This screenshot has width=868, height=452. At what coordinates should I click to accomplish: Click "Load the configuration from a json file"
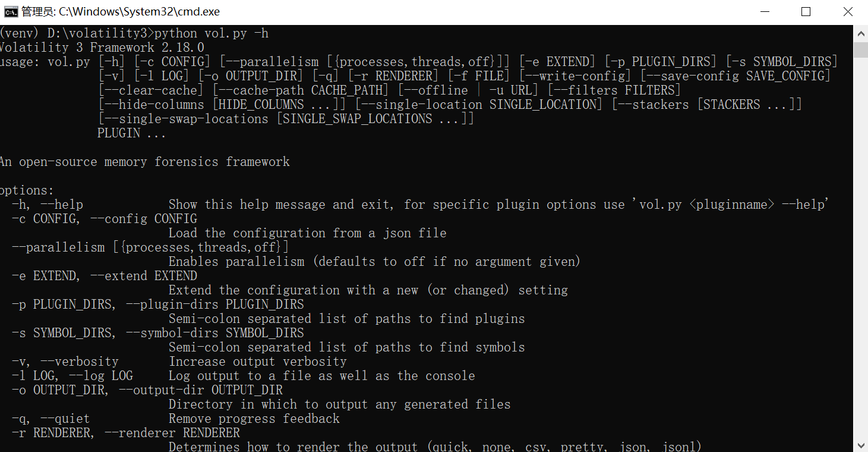coord(307,233)
